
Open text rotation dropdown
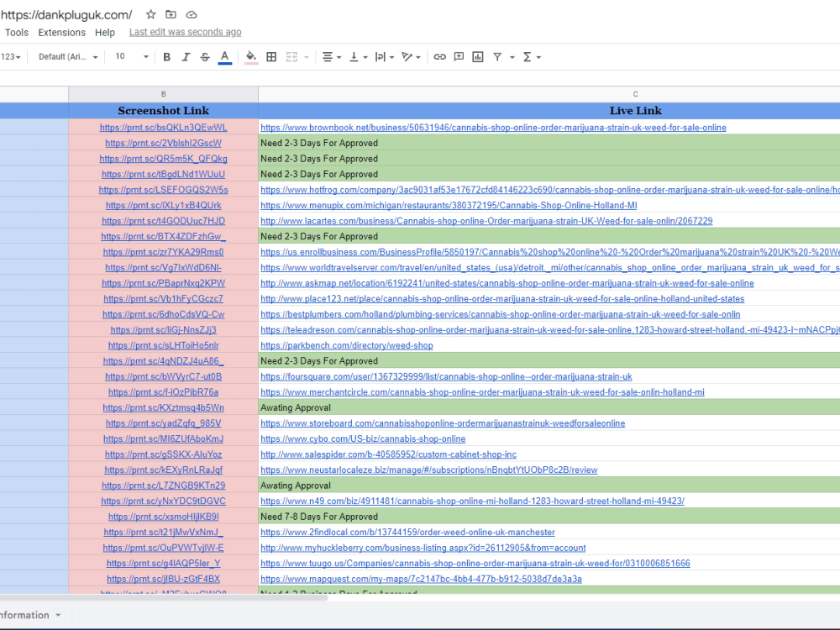(x=411, y=57)
